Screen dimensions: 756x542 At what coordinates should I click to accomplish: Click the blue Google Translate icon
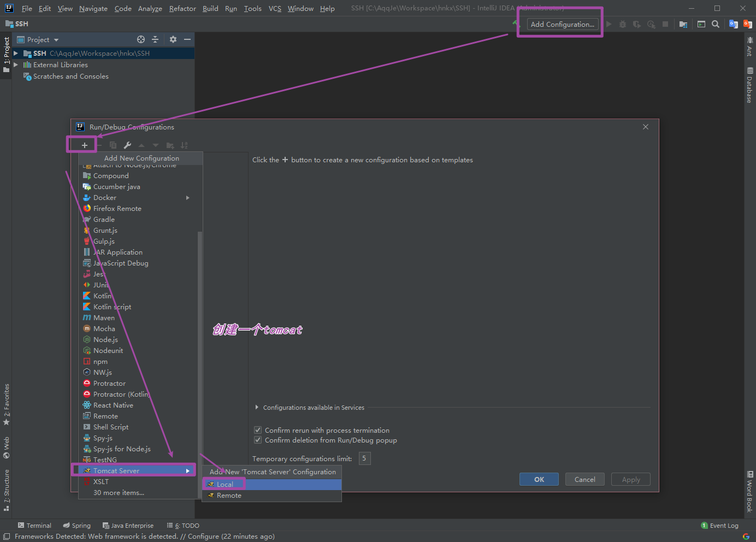[734, 24]
